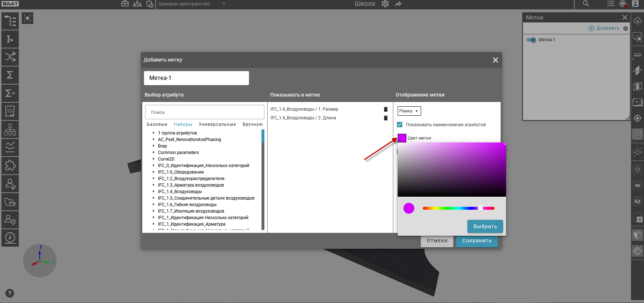Screen dimensions: 644x303
Task: Click the sigma summation tool icon
Action: click(10, 75)
